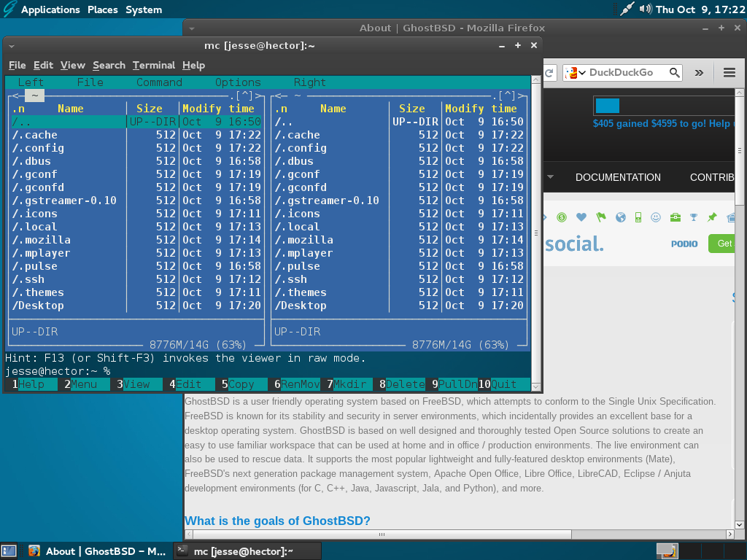This screenshot has width=747, height=560.
Task: Open the Options pulldown menu in mc
Action: (238, 82)
